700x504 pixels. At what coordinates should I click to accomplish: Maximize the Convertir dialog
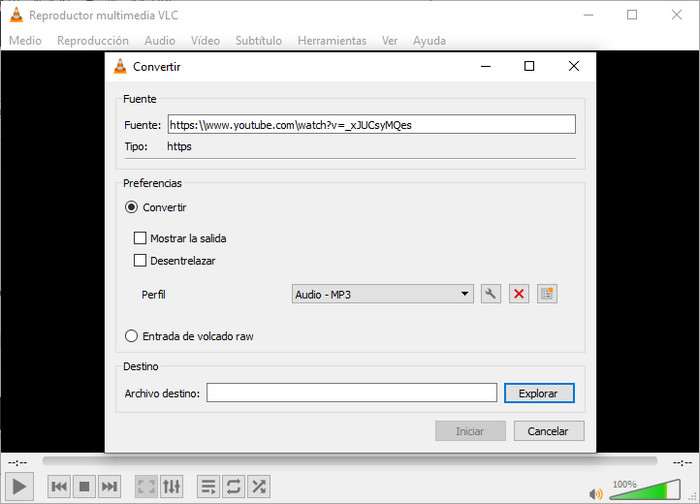529,67
